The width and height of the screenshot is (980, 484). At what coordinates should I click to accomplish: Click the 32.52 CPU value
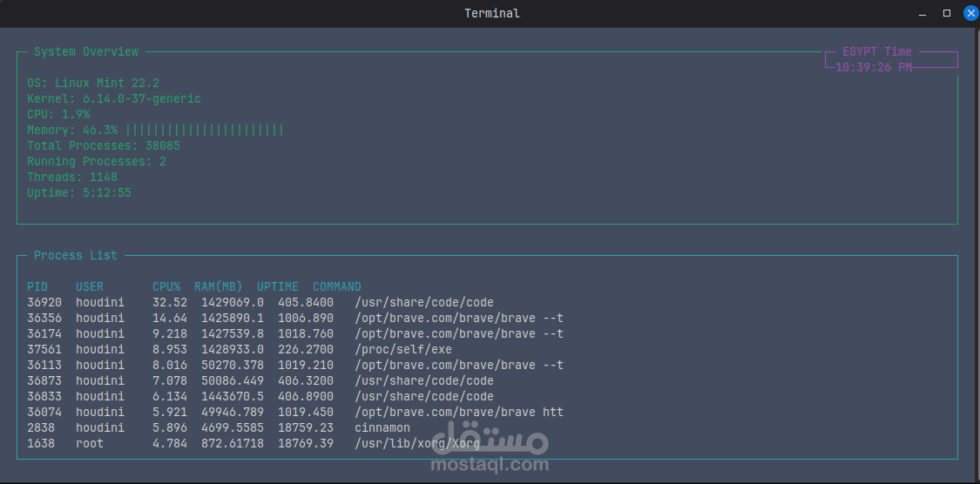(170, 302)
